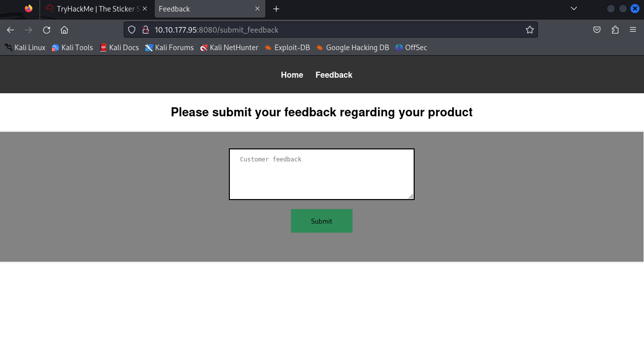The height and width of the screenshot is (360, 644).
Task: View insecure connection lock icon details
Action: coord(146,30)
